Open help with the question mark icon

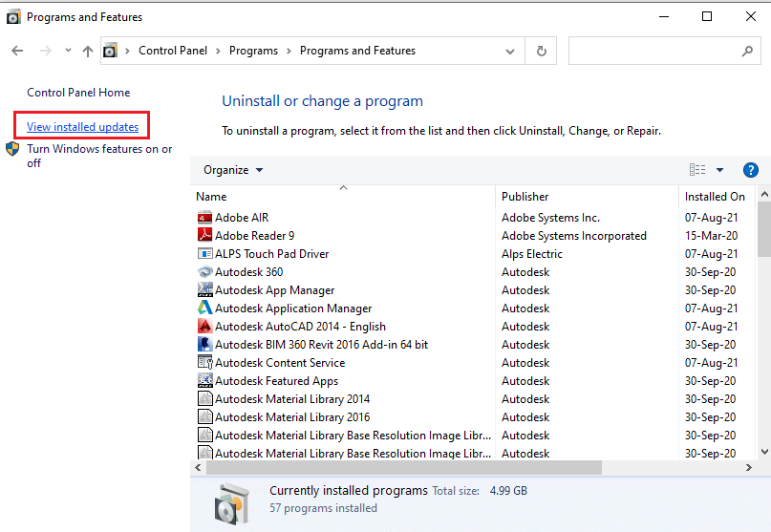pos(750,170)
